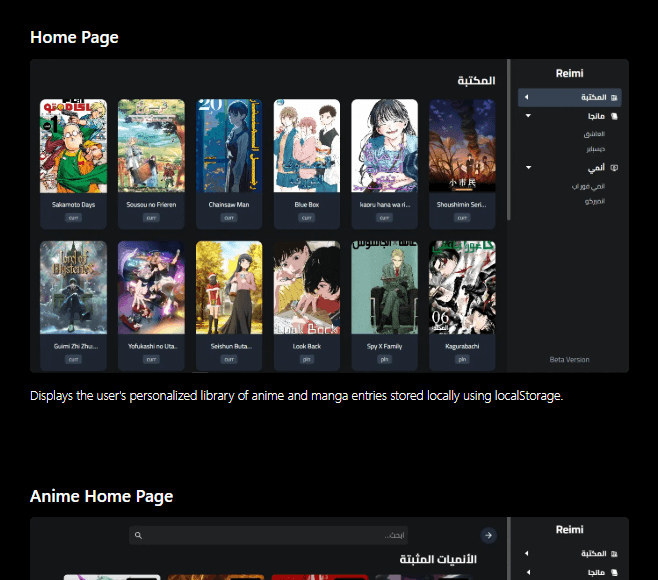
Task: Click the 'Sousou no Frieren' title text
Action: 151,205
